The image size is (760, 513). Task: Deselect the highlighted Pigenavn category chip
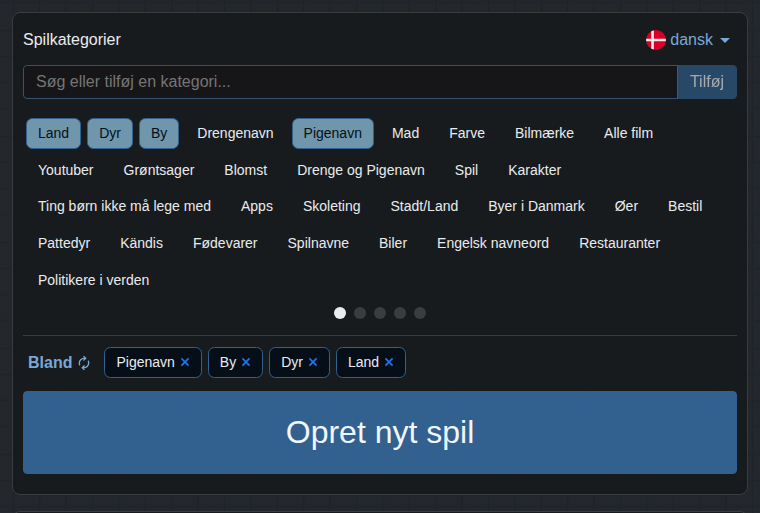point(332,133)
